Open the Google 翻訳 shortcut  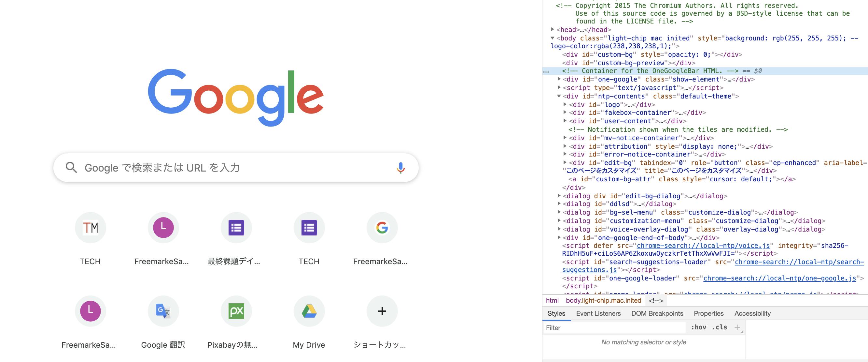pos(163,311)
